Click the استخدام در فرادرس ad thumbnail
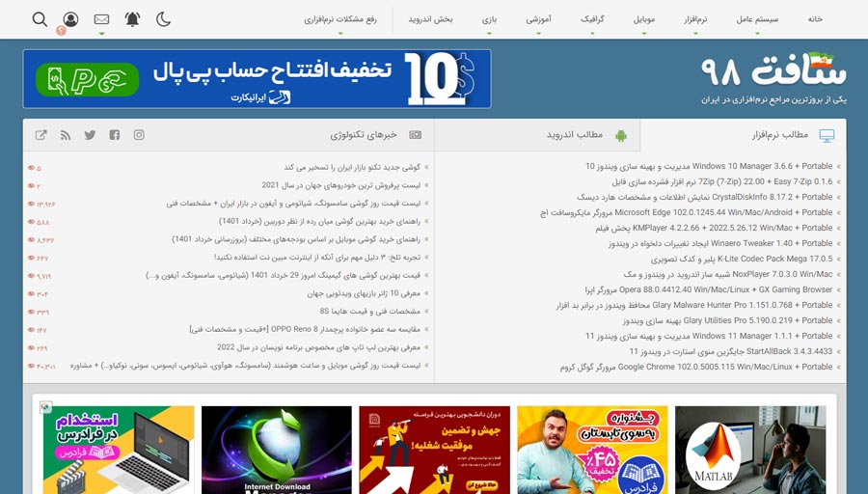868x494 pixels. [x=119, y=450]
